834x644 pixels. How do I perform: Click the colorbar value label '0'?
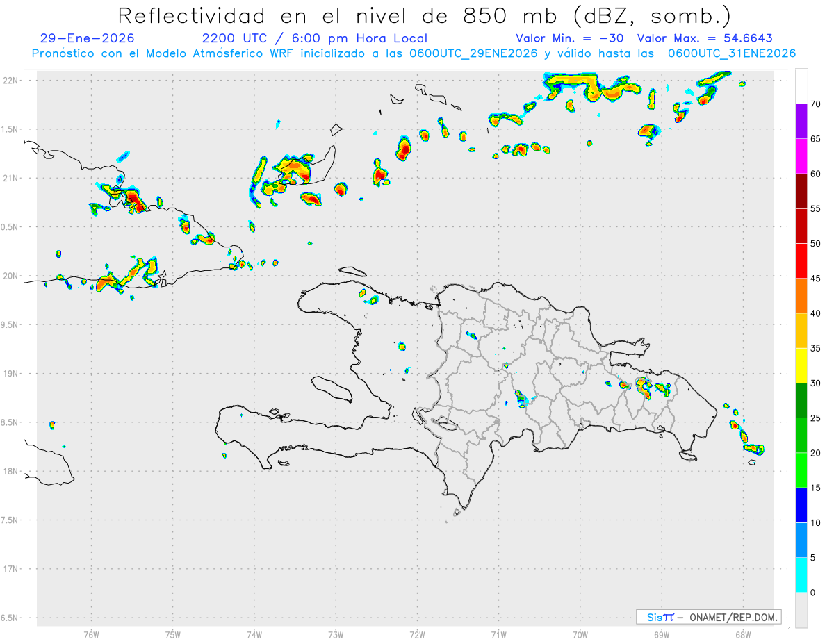pos(812,593)
